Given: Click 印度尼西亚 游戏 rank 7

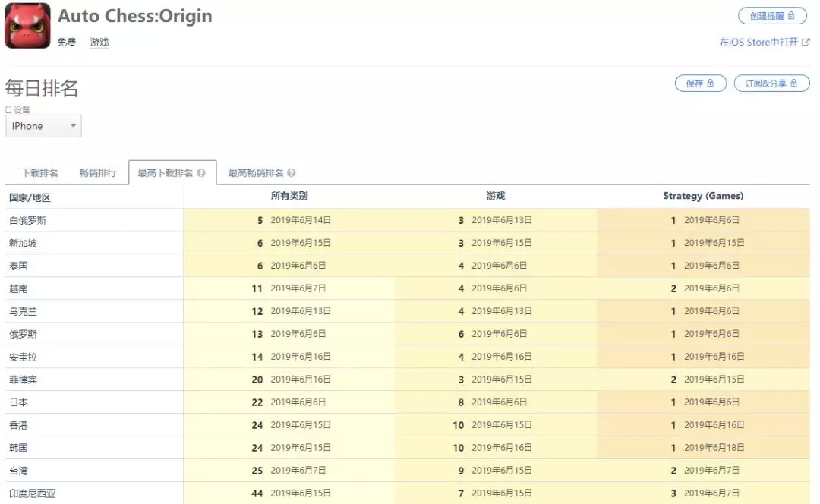Looking at the screenshot, I should click(x=462, y=493).
